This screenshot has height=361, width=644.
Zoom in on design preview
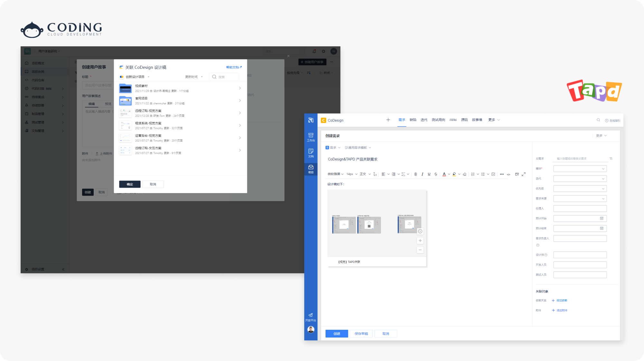tap(420, 241)
